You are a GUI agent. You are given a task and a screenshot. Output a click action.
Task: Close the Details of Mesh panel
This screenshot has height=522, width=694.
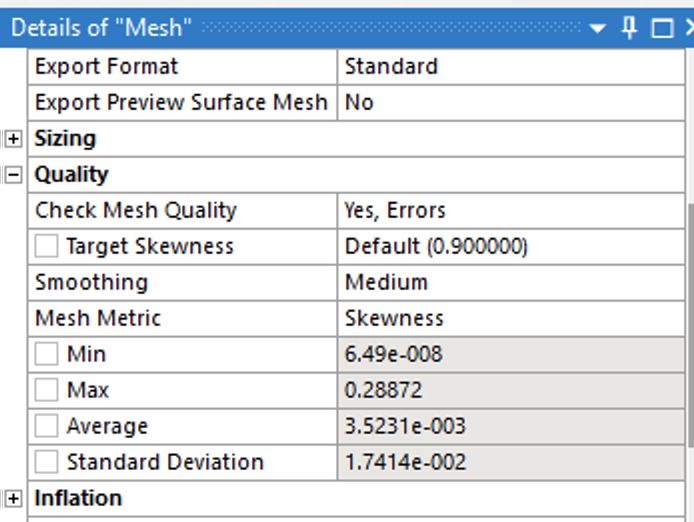(x=686, y=28)
